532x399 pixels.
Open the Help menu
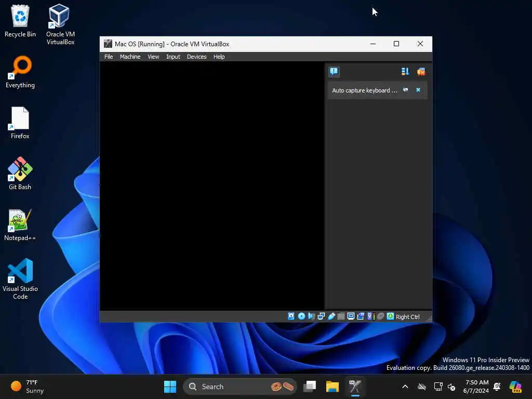(x=219, y=57)
